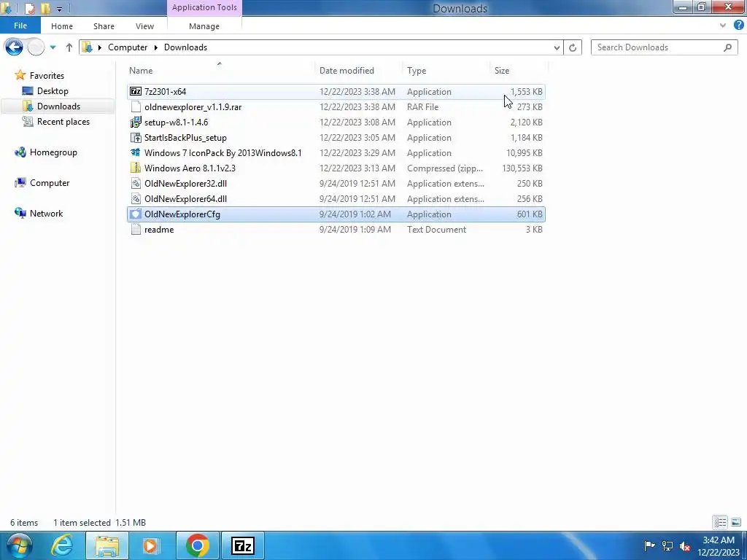The image size is (747, 560).
Task: Click Downloads in the address breadcrumb
Action: 185,47
